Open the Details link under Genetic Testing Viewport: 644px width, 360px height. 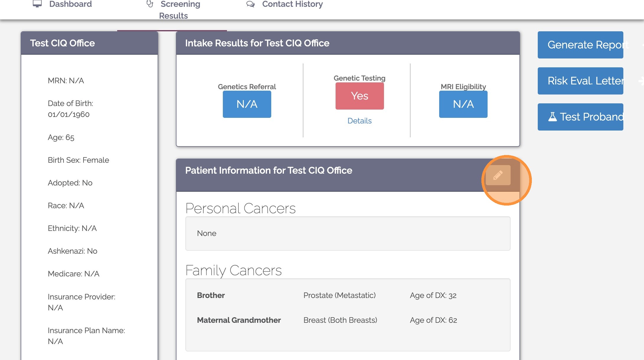click(x=359, y=120)
